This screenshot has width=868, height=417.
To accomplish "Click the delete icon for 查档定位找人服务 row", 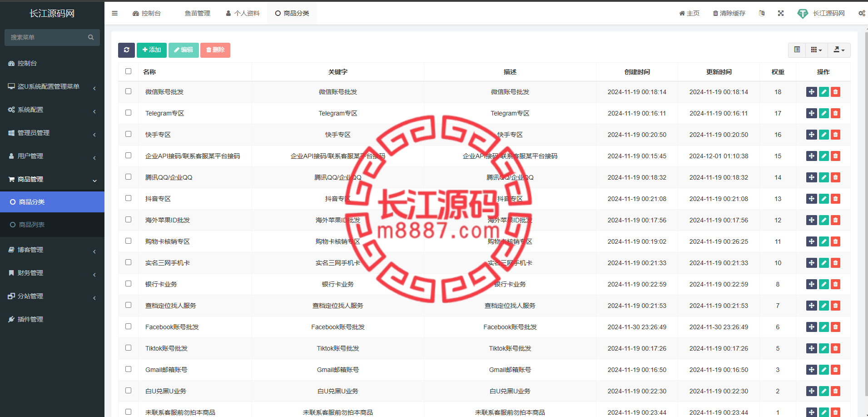I will [835, 306].
